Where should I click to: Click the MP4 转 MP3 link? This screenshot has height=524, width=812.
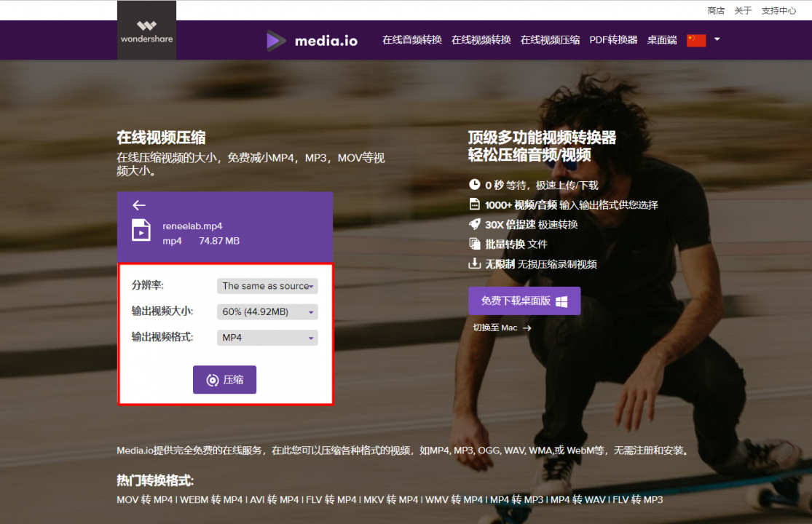pos(517,500)
